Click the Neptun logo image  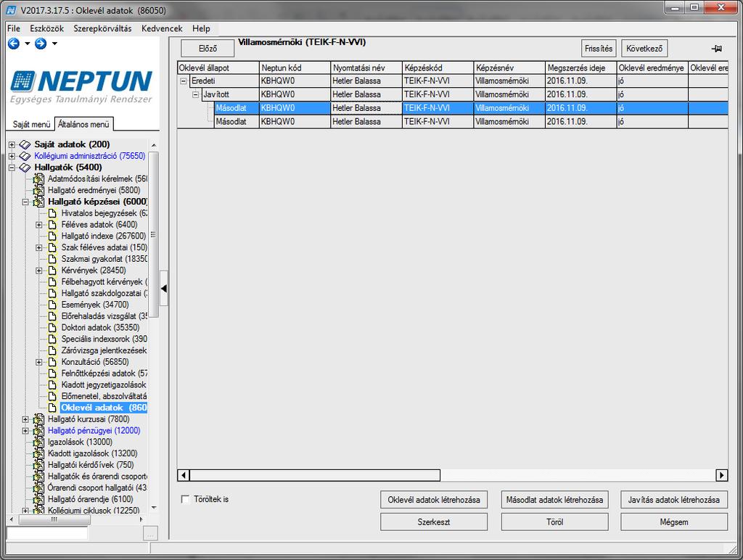(81, 86)
